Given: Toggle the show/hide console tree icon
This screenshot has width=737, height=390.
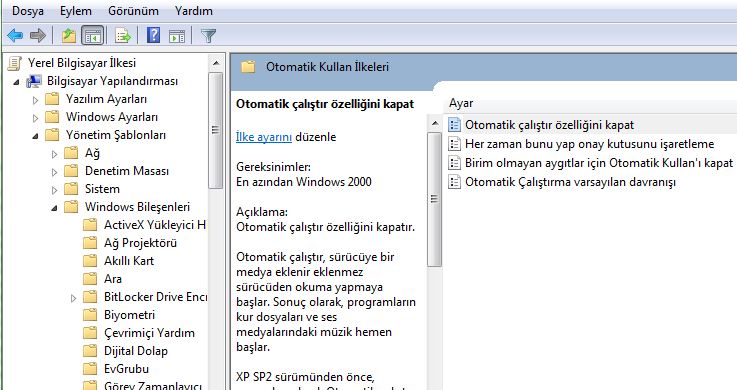Looking at the screenshot, I should pos(93,35).
